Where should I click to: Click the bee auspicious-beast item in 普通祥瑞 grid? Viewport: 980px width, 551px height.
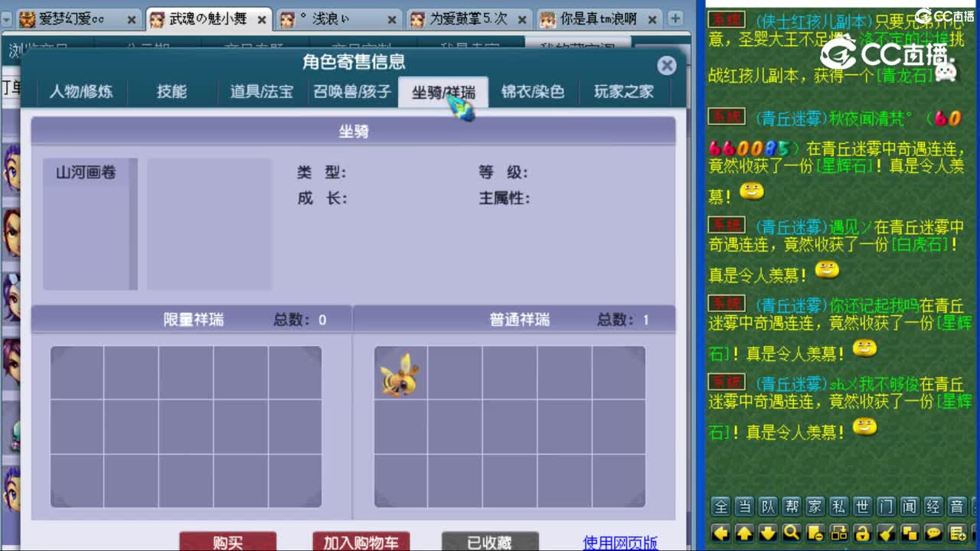[400, 374]
